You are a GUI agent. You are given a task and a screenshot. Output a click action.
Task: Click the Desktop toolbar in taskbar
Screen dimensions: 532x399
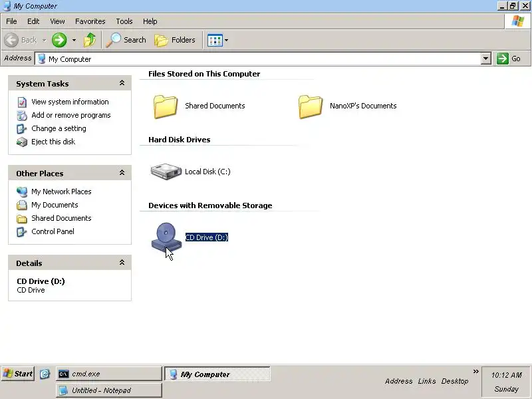click(455, 381)
